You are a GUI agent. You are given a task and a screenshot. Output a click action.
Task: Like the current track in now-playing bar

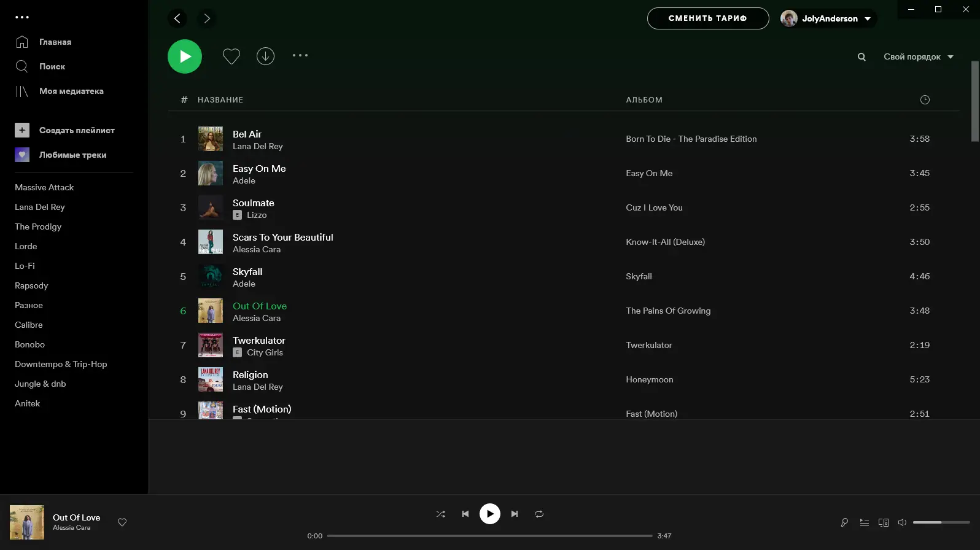click(x=122, y=522)
